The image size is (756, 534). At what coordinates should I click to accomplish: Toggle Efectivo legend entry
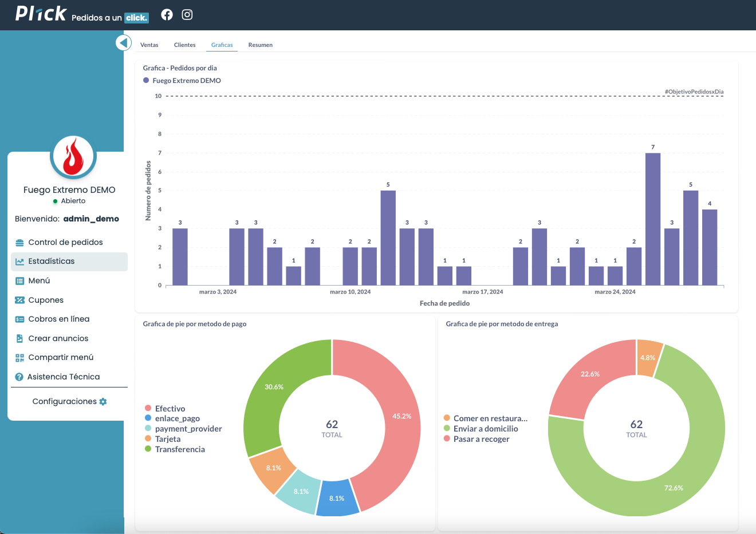[165, 409]
